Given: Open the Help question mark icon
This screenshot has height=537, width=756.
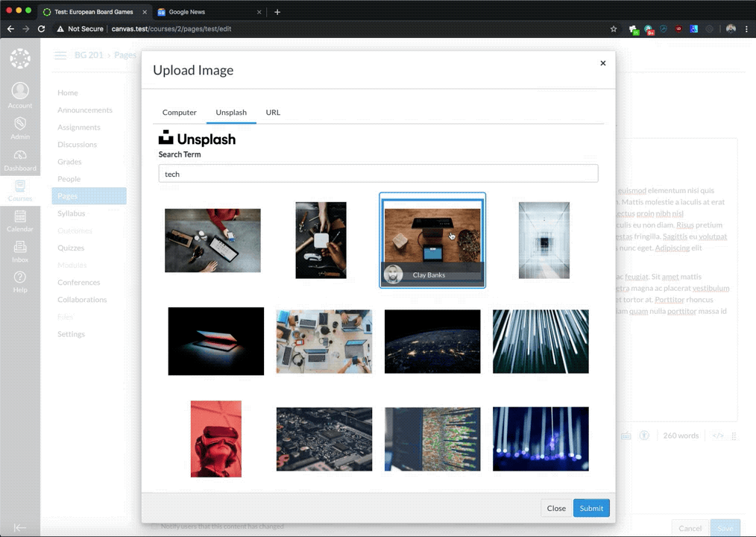Looking at the screenshot, I should (20, 277).
